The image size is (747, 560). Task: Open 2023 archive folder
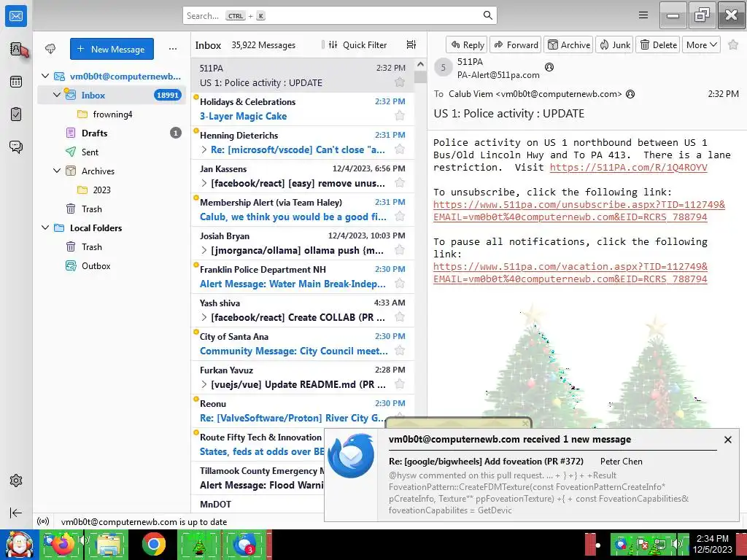(x=112, y=190)
